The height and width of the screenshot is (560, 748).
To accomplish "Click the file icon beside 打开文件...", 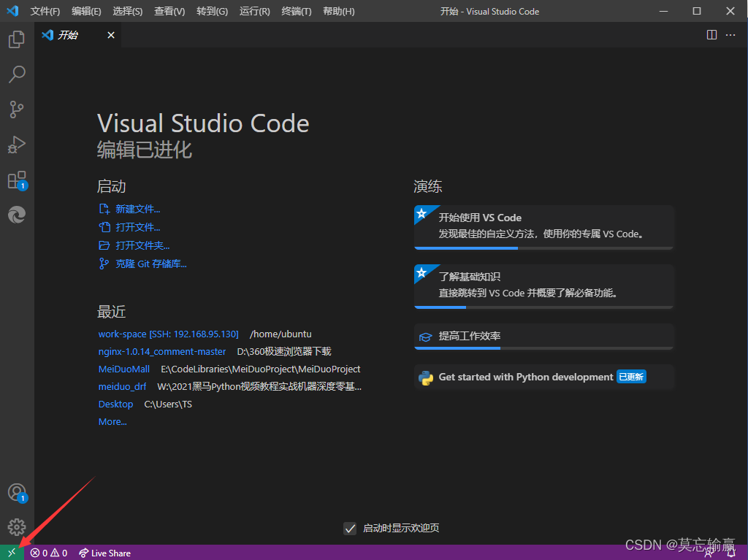I will pos(104,227).
